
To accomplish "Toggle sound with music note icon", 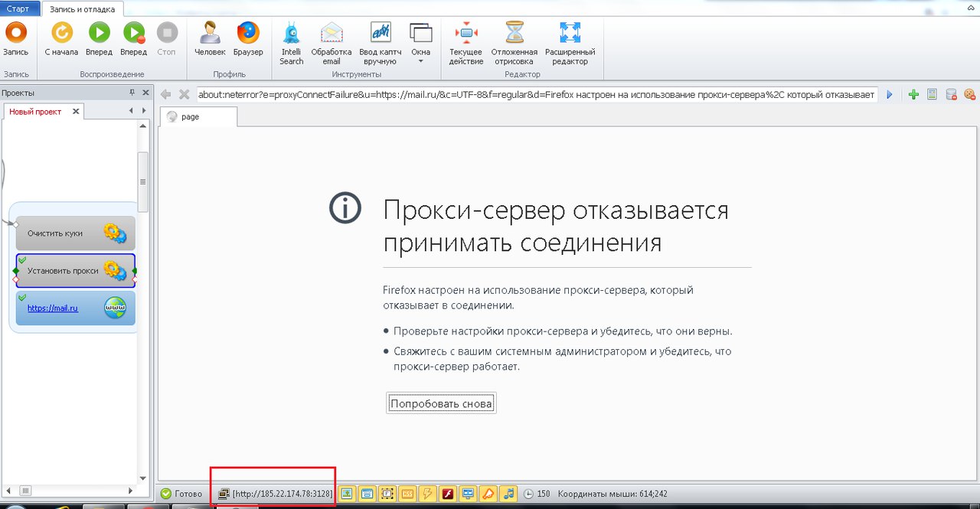I will coord(509,494).
